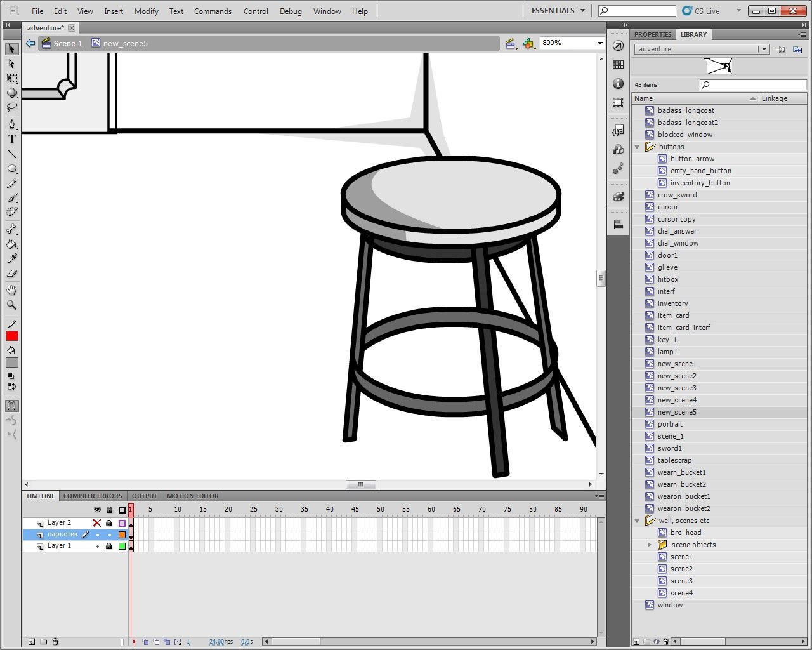This screenshot has height=650, width=812.
Task: Toggle lock for all layers header
Action: (109, 510)
